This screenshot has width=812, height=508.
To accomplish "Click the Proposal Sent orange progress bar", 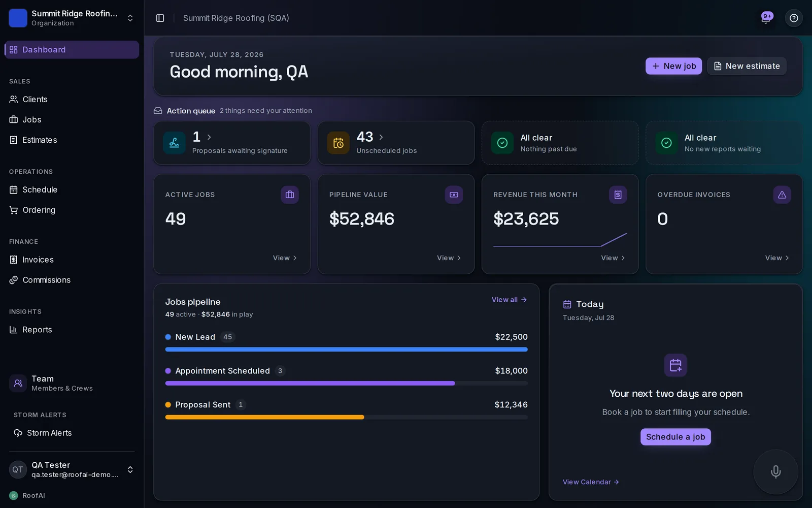I will click(264, 417).
